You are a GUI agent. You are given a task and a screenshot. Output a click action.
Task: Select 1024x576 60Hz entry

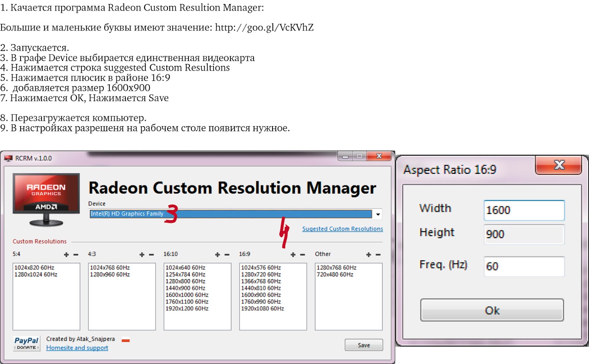coord(261,268)
